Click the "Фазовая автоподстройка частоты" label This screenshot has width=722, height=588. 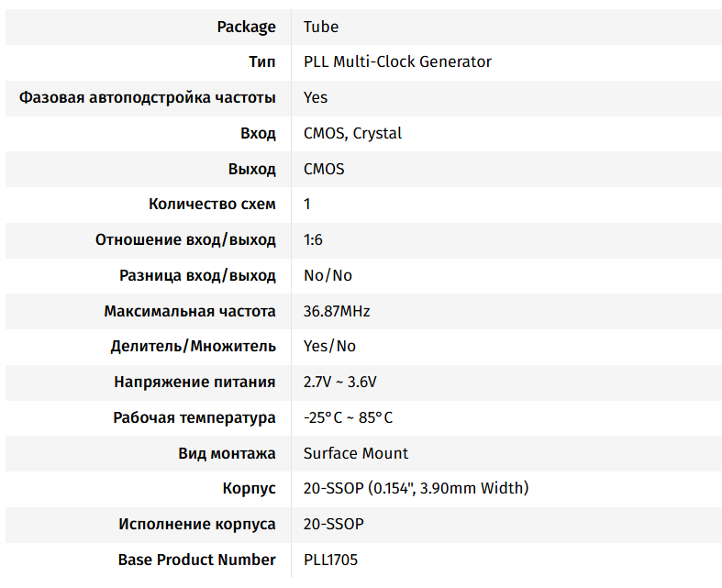[x=147, y=97]
